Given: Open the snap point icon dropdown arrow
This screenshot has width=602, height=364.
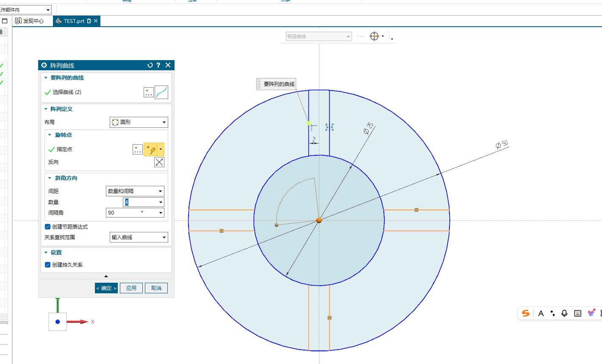Looking at the screenshot, I should point(383,36).
